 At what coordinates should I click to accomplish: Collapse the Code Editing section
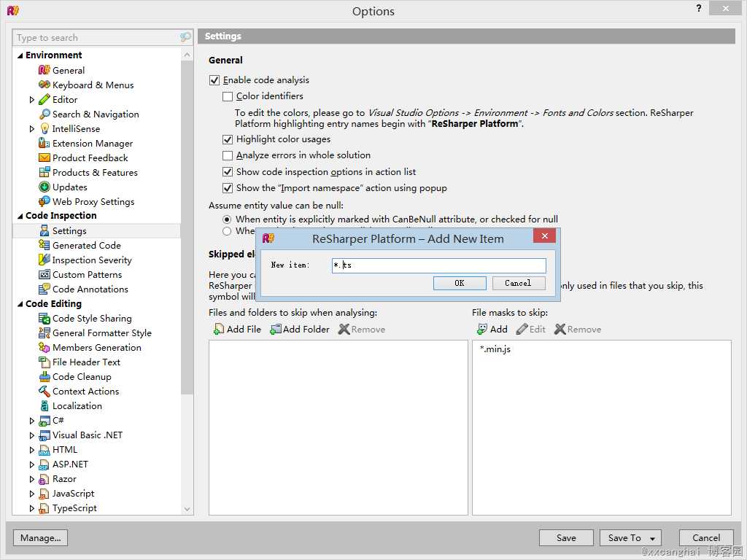point(20,304)
